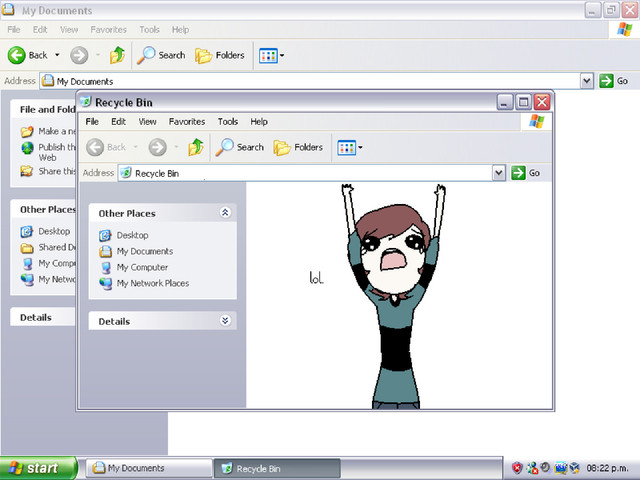This screenshot has height=480, width=640.
Task: Open Tools menu in Recycle Bin
Action: [228, 122]
